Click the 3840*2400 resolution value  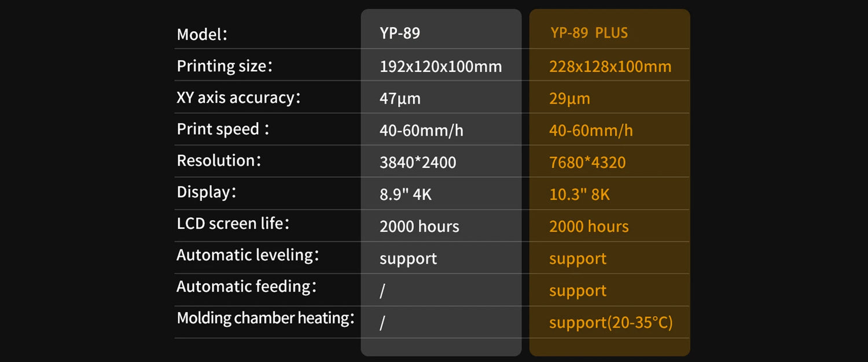pyautogui.click(x=418, y=162)
